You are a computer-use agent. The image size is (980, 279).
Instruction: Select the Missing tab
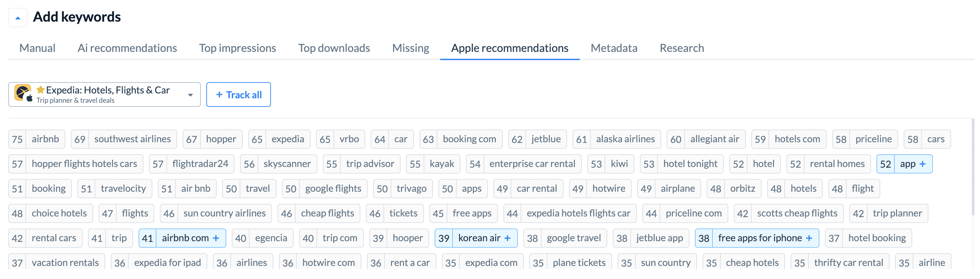tap(411, 48)
